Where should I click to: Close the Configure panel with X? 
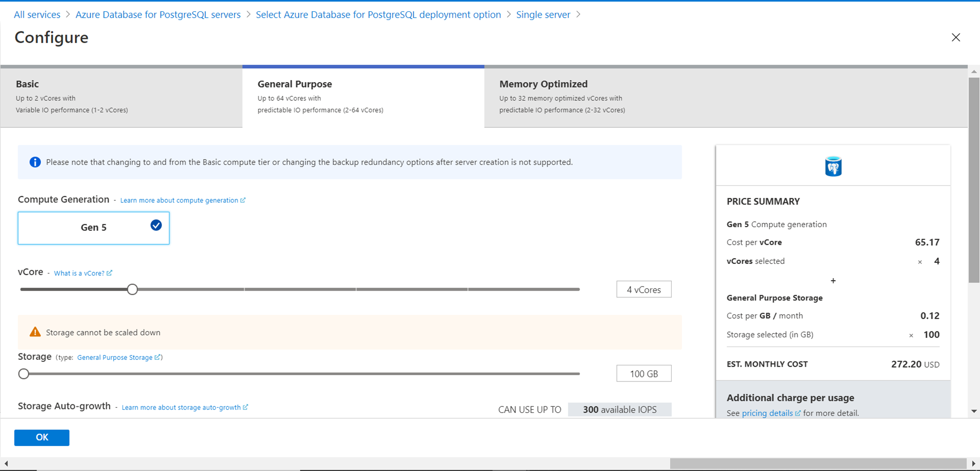point(955,38)
